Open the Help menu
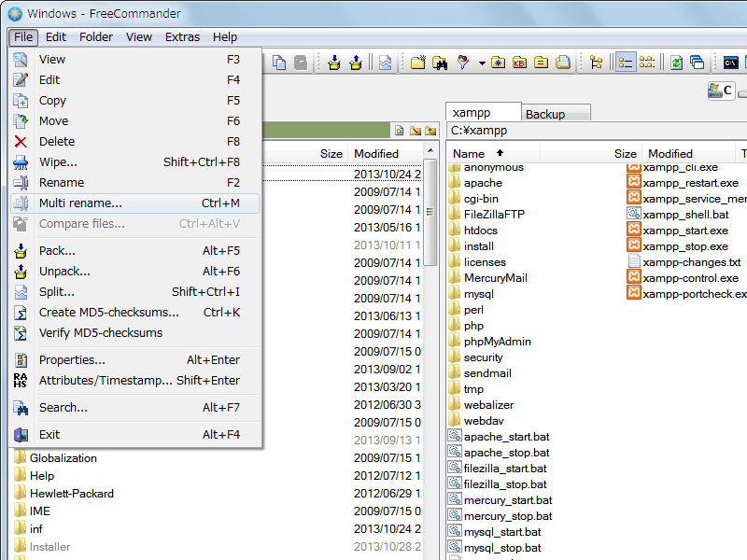747x560 pixels. click(225, 37)
